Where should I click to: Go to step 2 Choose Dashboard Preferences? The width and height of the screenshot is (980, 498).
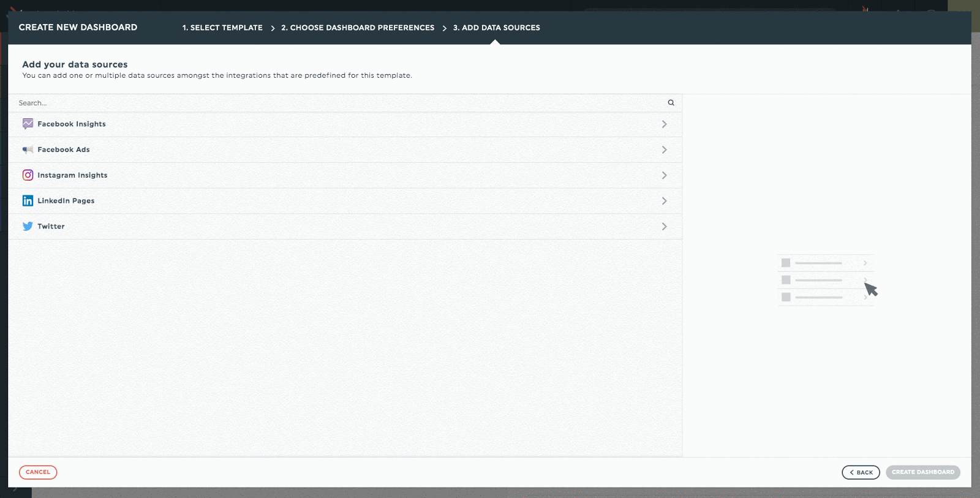point(358,28)
